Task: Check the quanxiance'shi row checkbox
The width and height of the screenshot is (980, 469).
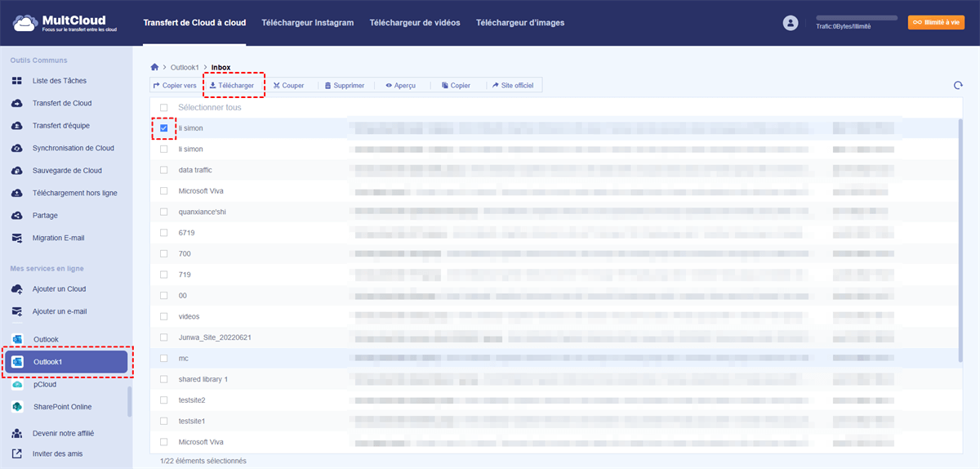Action: click(x=164, y=212)
